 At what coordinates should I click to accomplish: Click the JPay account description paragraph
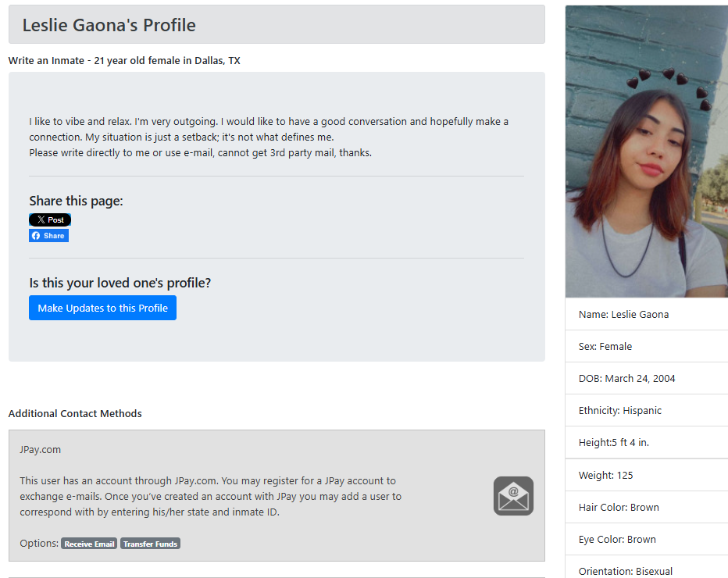[x=210, y=496]
